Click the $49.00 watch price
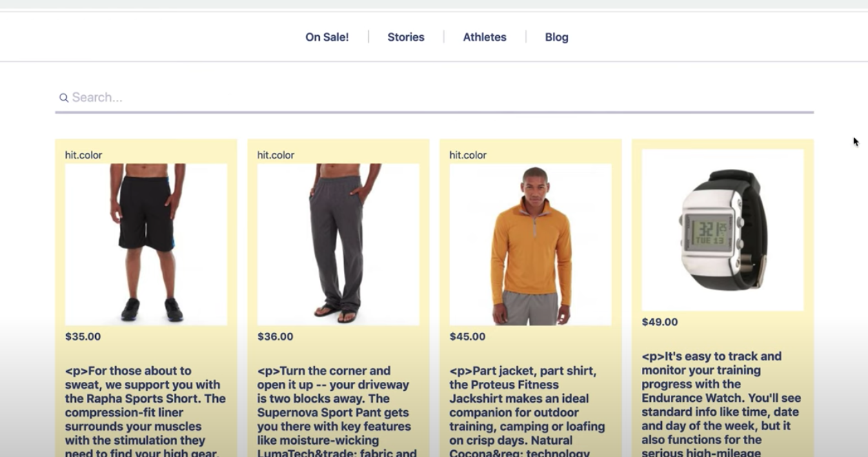 coord(660,322)
